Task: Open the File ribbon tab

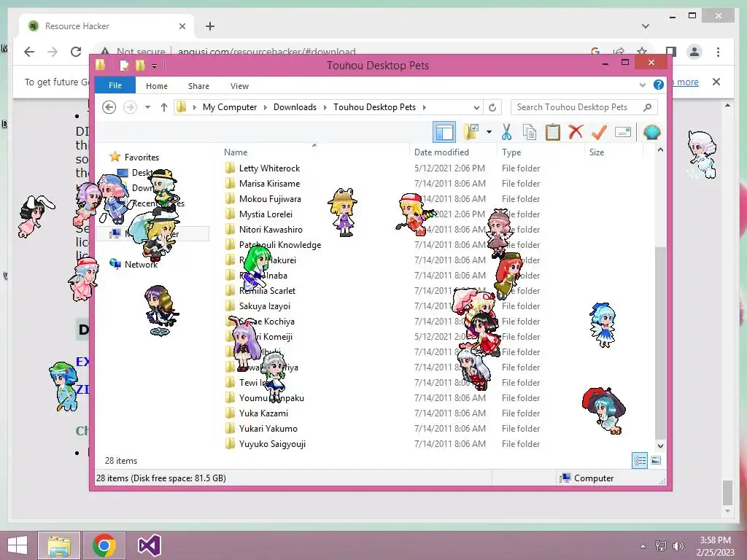Action: tap(115, 86)
